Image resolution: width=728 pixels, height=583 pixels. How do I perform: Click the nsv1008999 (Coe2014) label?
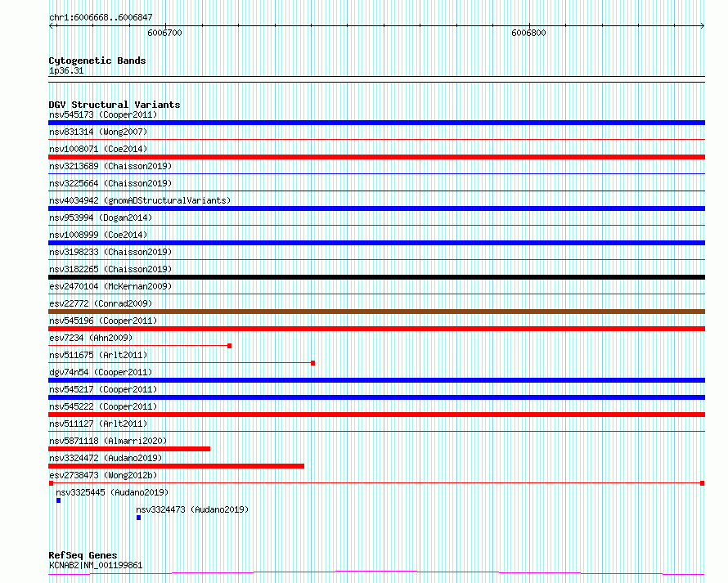click(x=98, y=235)
